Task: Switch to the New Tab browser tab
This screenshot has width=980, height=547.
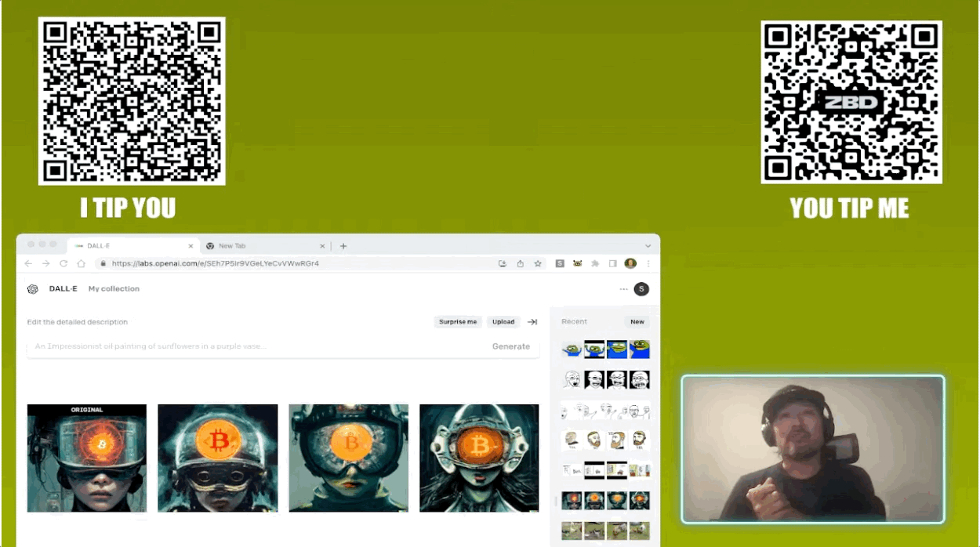Action: (263, 246)
